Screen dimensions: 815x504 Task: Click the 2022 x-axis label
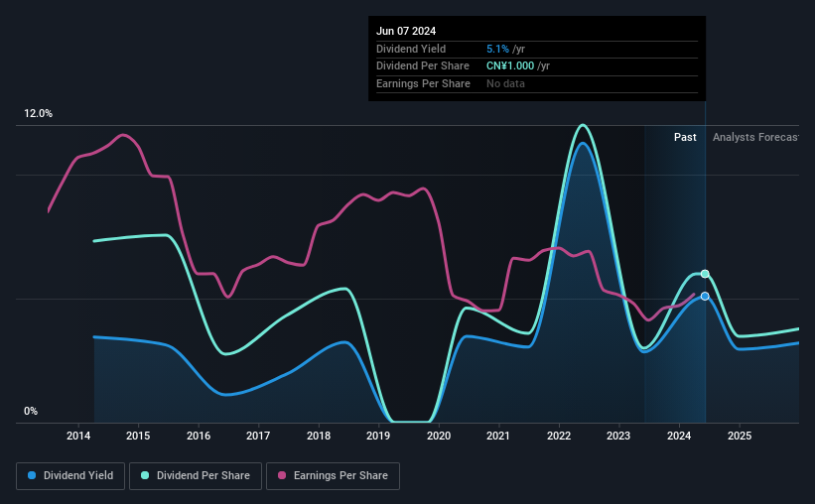(x=559, y=436)
